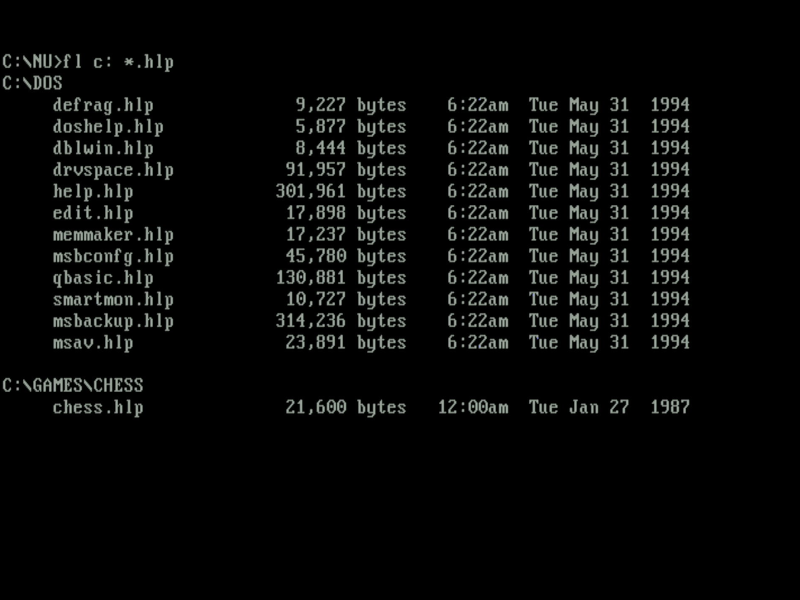Click the 6:22am time on help.hlp row

point(478,191)
